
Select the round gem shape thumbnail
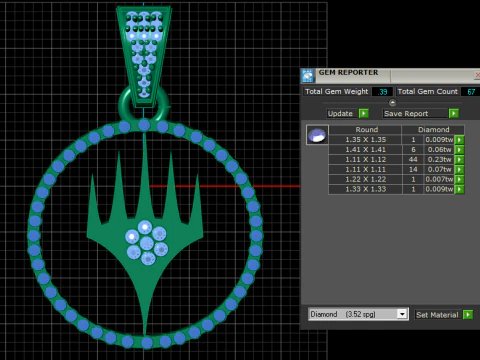(x=317, y=135)
